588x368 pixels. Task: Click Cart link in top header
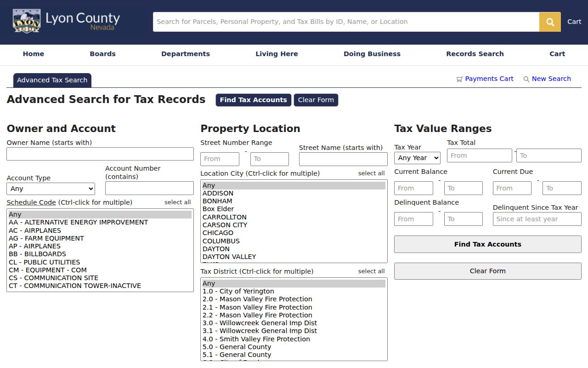coord(574,22)
